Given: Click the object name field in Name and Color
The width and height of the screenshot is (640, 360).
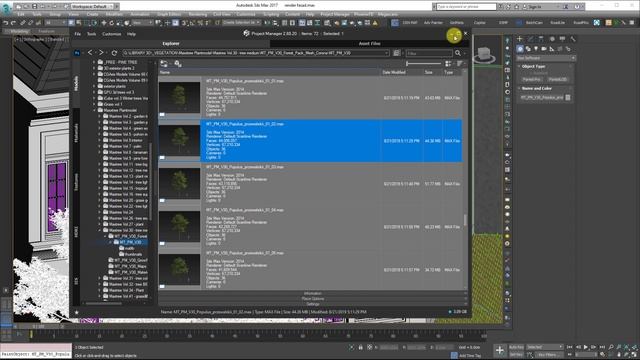Looking at the screenshot, I should (542, 98).
